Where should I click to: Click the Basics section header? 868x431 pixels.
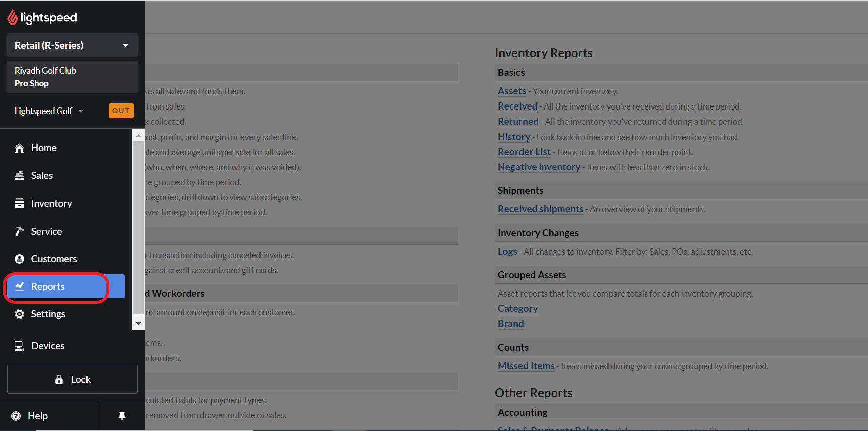click(x=511, y=72)
